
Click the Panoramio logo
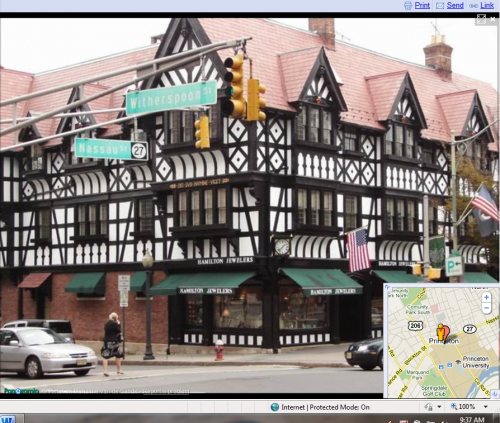[x=22, y=391]
